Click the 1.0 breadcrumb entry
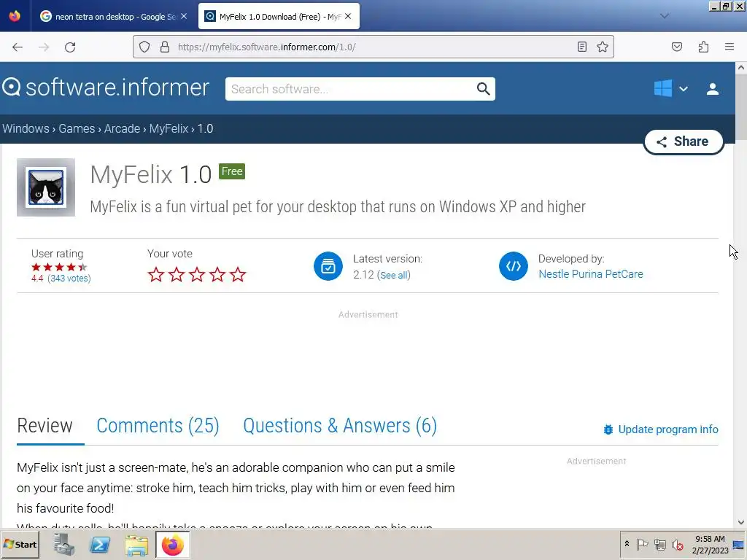Screen dimensions: 747x560 [205, 128]
